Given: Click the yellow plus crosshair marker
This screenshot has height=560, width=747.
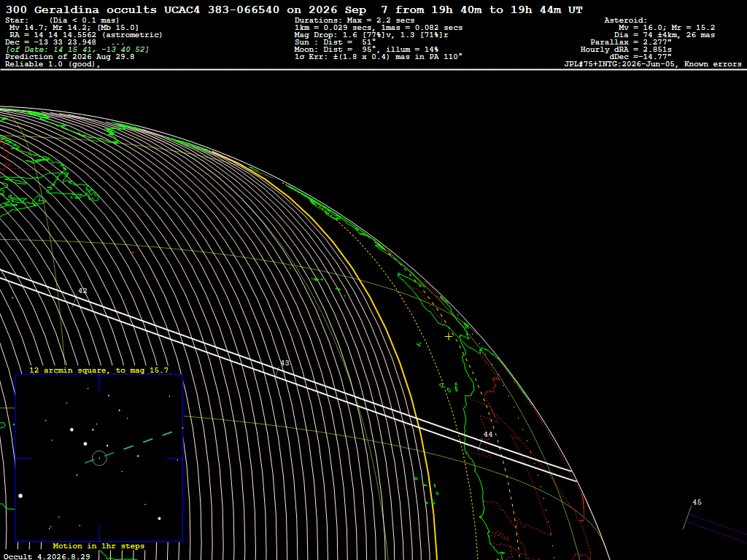Looking at the screenshot, I should [x=449, y=336].
